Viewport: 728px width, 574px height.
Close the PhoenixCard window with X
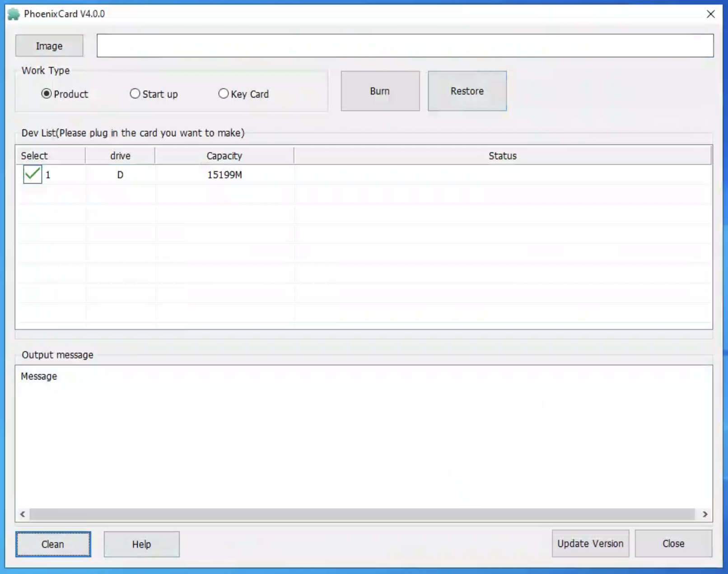(x=710, y=14)
